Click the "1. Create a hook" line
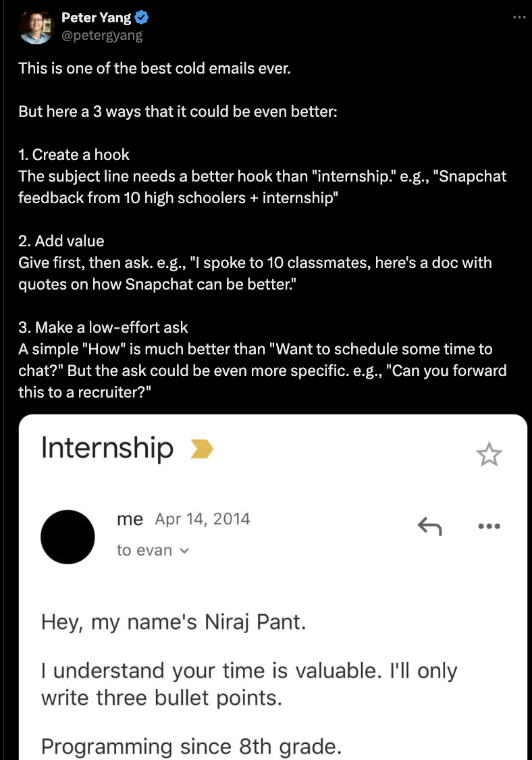The height and width of the screenshot is (760, 532). [74, 155]
